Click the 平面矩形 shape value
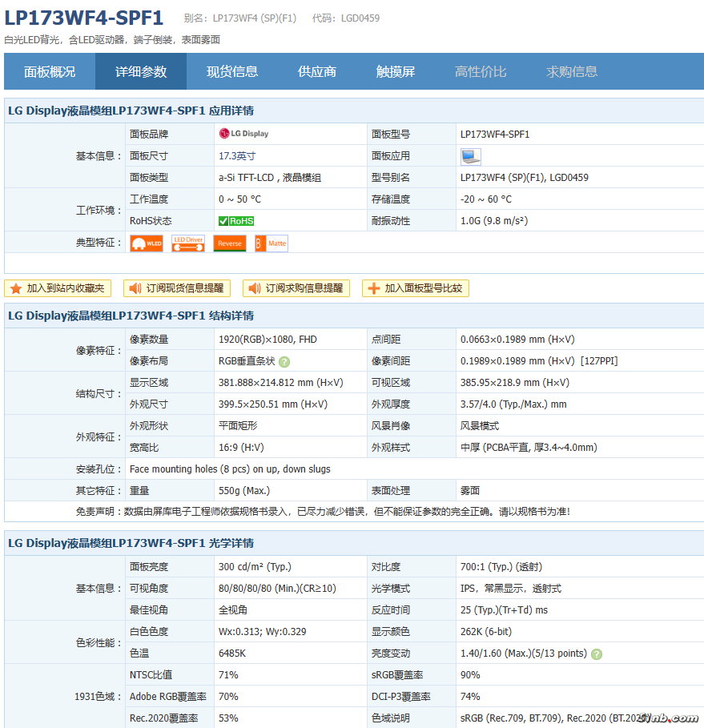 pos(238,426)
